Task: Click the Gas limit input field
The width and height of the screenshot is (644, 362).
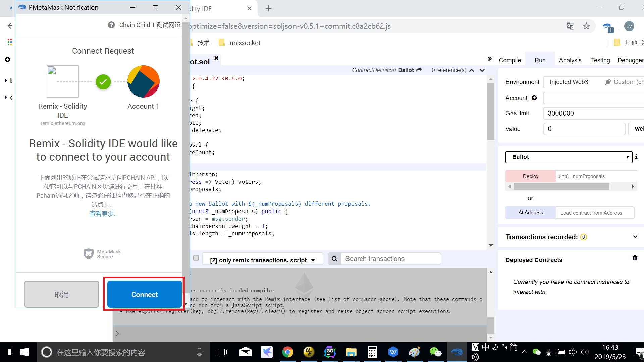Action: click(594, 113)
